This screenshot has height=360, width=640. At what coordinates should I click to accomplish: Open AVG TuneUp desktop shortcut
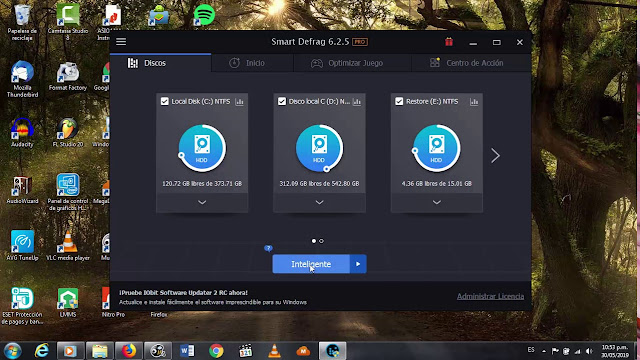tap(22, 246)
